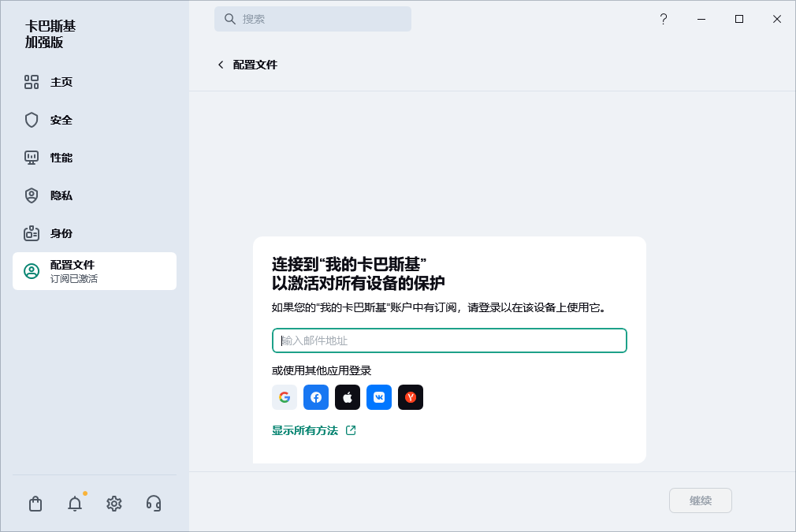Open the 身份 (Identity) section
Screen dimensions: 796x532
pyautogui.click(x=63, y=233)
